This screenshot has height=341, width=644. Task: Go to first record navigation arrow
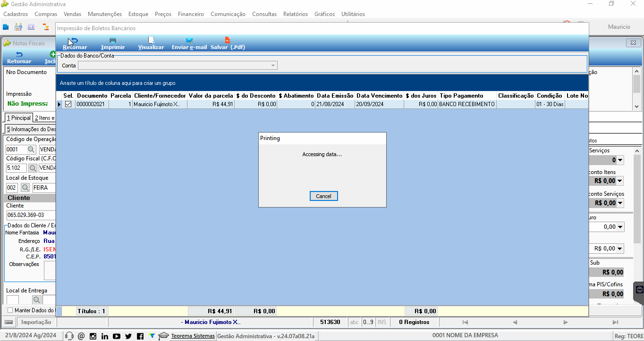point(465,322)
